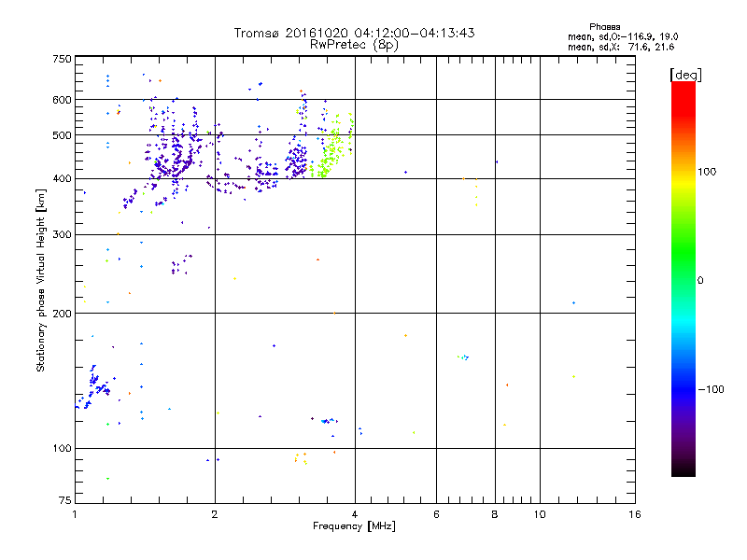Click the yellow-green echo cluster just below 4 MHz

[332, 147]
